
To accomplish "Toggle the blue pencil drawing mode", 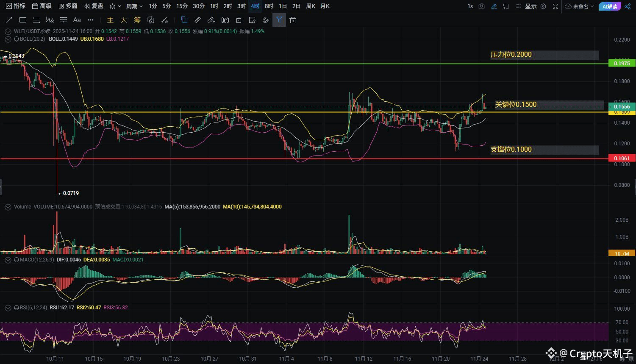I will (x=494, y=6).
